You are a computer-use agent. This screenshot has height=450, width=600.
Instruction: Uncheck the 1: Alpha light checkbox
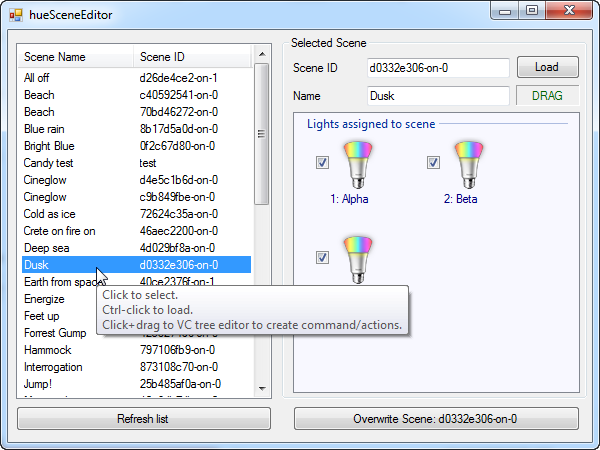[322, 163]
